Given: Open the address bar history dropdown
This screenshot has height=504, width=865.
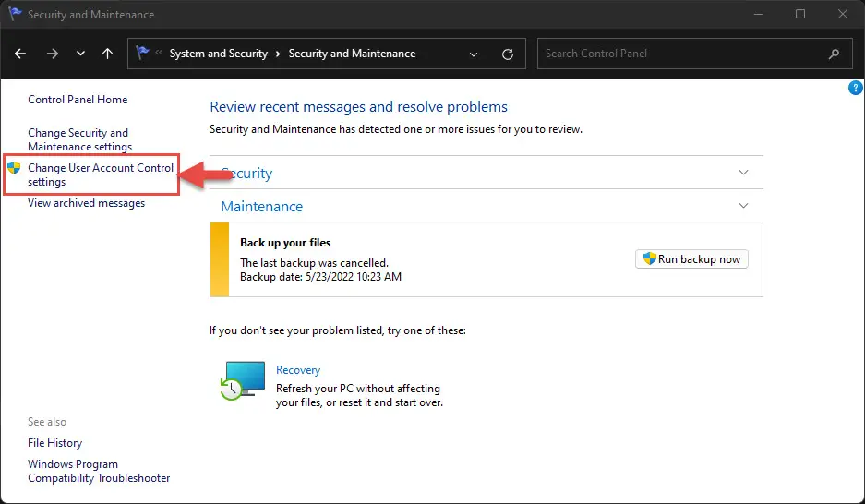Looking at the screenshot, I should 474,54.
